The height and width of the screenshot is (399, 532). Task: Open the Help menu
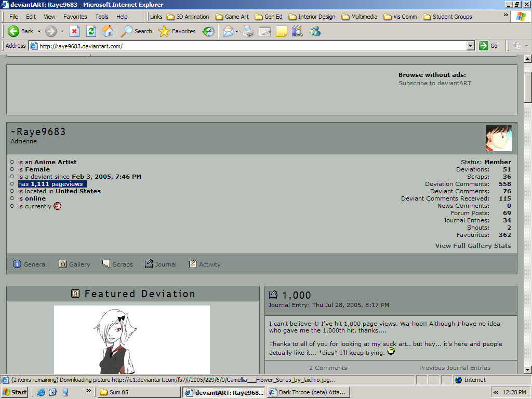[122, 17]
